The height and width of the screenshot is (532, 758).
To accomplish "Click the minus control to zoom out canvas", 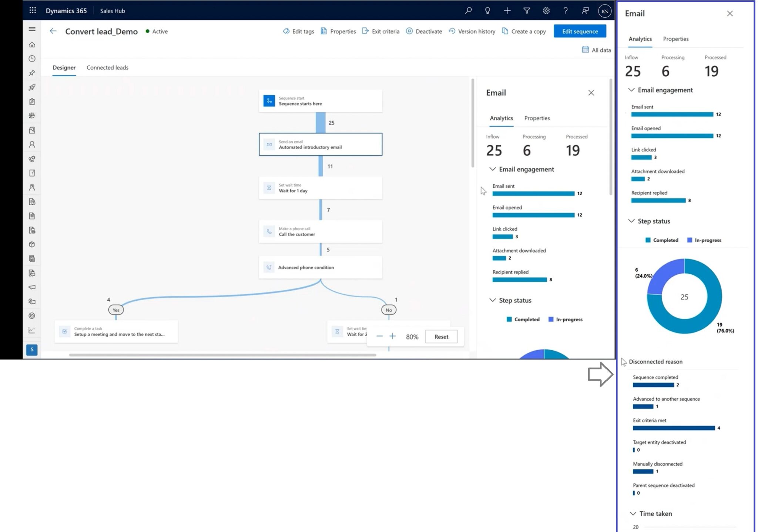I will pyautogui.click(x=379, y=336).
